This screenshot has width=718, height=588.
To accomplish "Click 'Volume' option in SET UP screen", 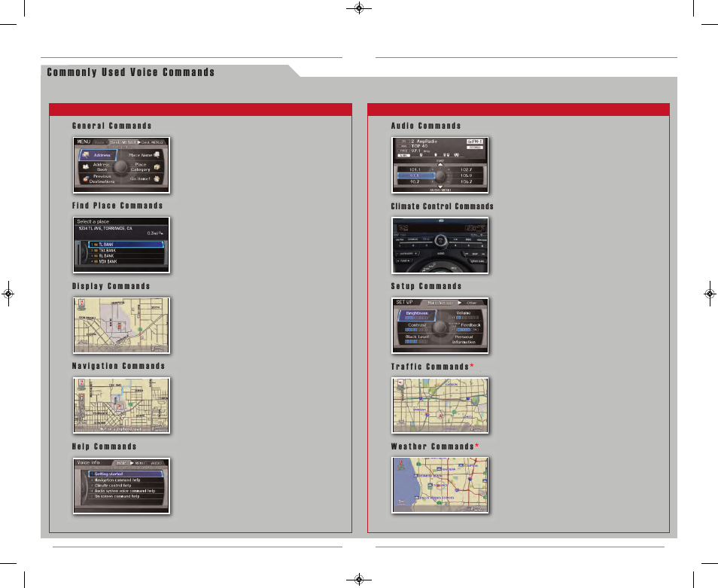I will pyautogui.click(x=464, y=315).
